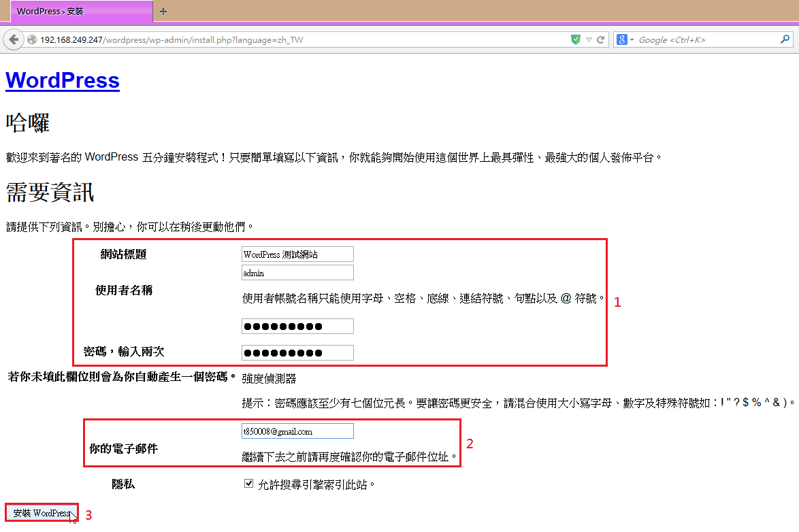Screen dimensions: 799x532
Task: Click the globe site identity icon
Action: coord(31,39)
